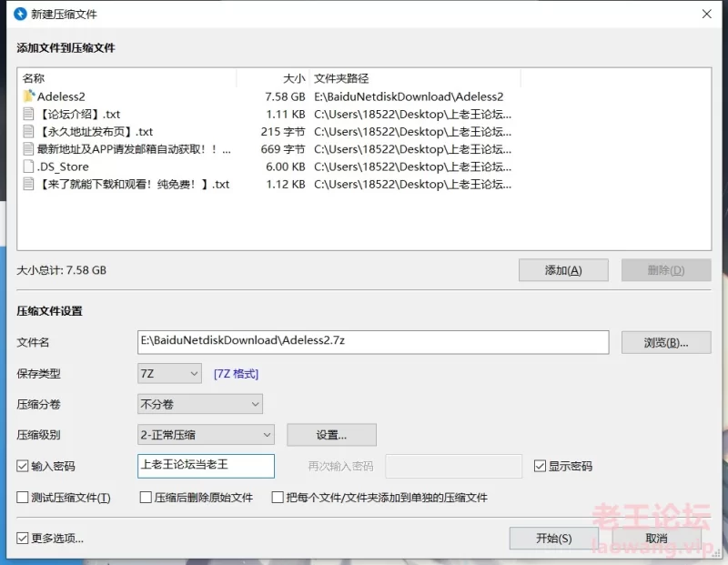The image size is (728, 565).
Task: Click the 最新地址及APP file icon
Action: [x=29, y=149]
